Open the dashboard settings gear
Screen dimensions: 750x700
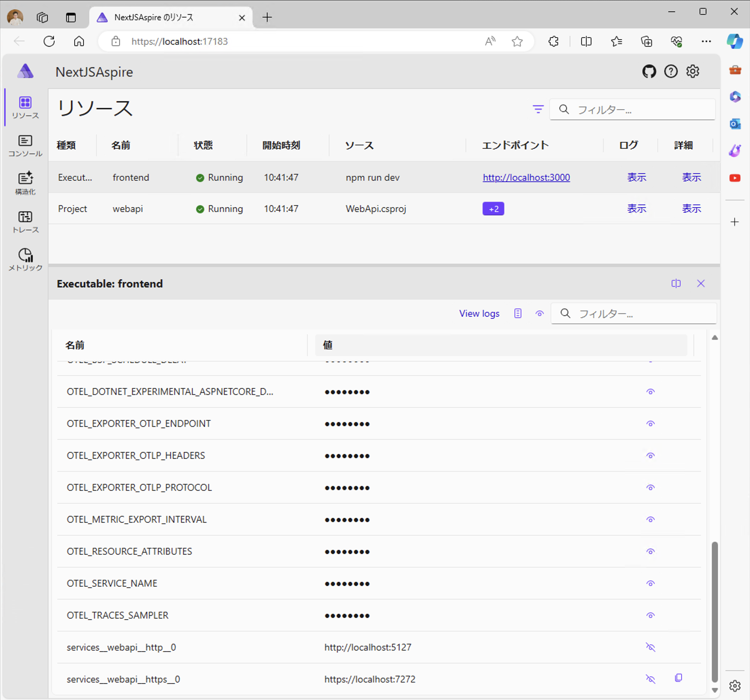pos(692,71)
